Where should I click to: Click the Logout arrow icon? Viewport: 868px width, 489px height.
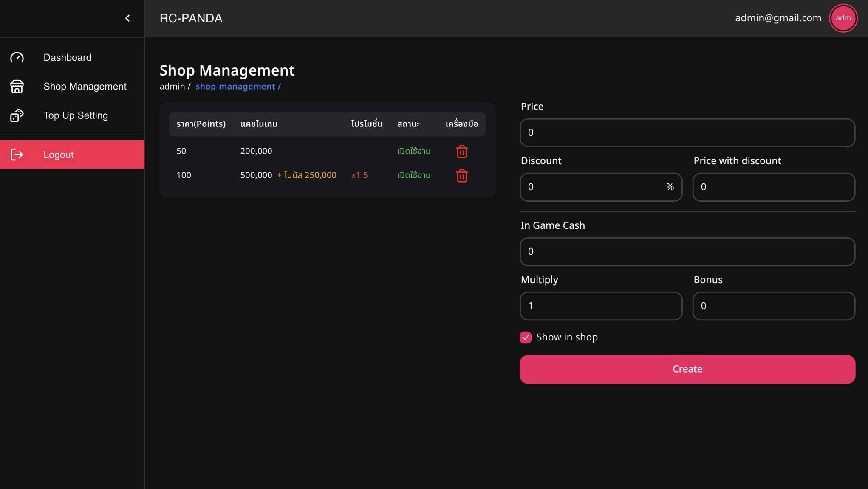tap(17, 155)
